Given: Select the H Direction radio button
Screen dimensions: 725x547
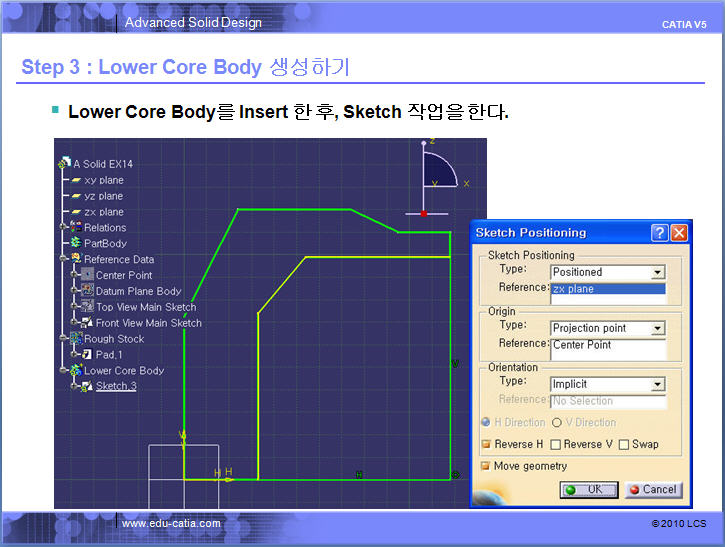Looking at the screenshot, I should [485, 422].
